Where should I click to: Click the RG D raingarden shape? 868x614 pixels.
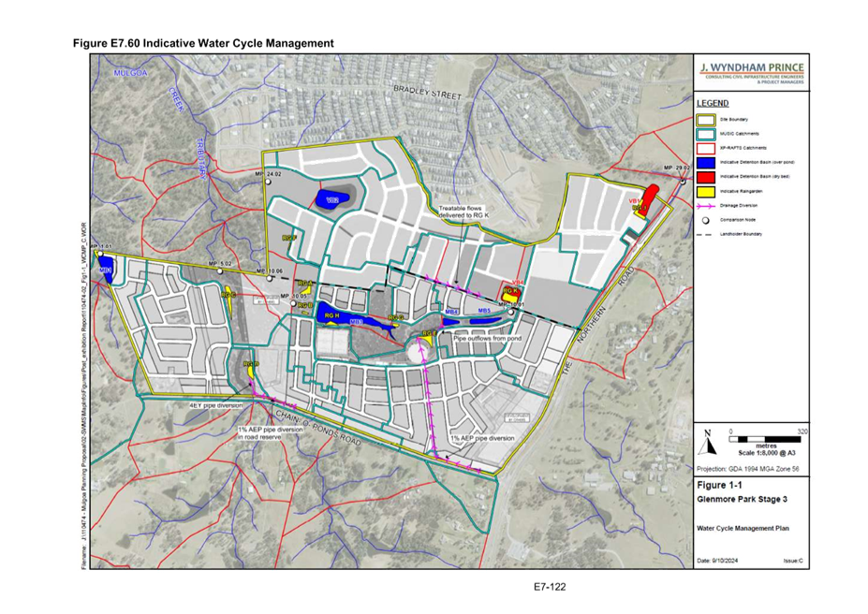(x=252, y=371)
